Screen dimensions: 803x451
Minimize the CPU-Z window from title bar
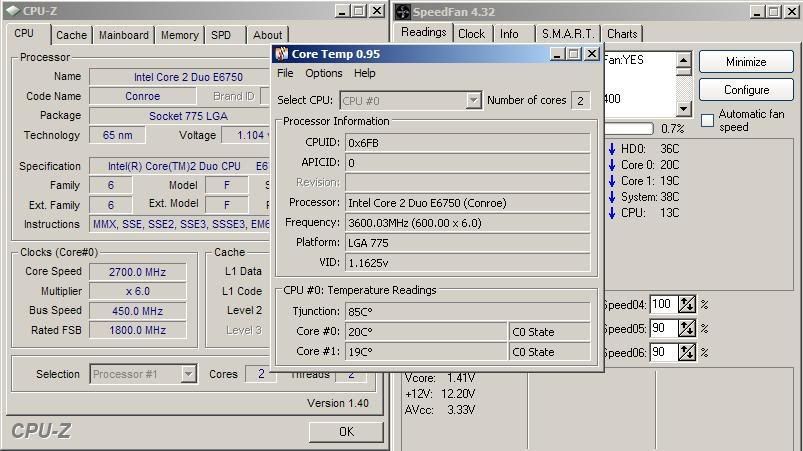[x=342, y=10]
